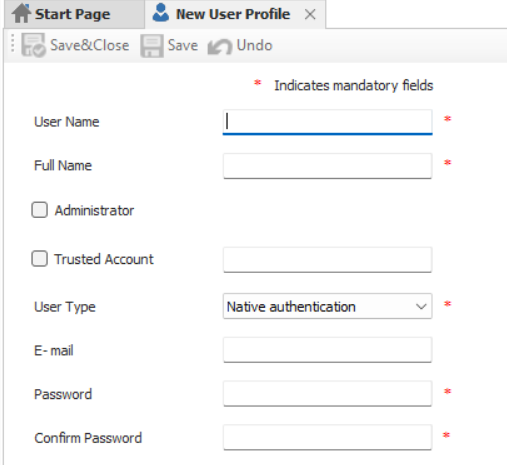Click the Save&Close floppy disk icon
This screenshot has width=507, height=465.
33,45
